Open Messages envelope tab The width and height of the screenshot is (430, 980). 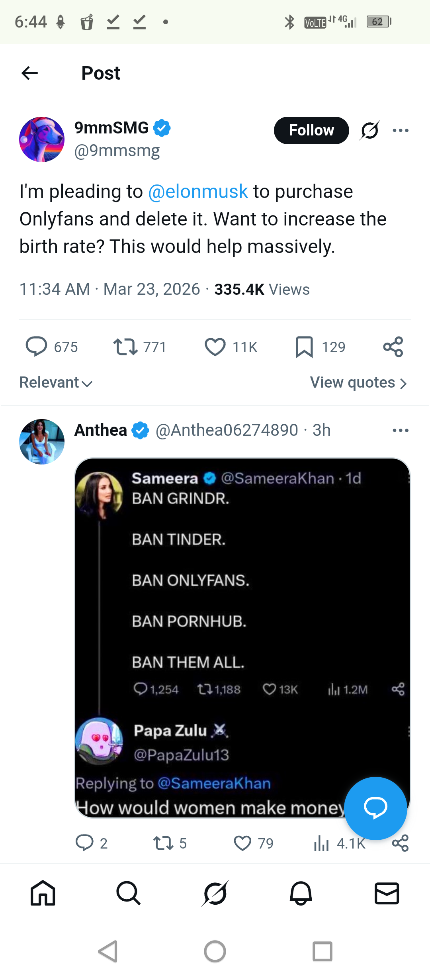pyautogui.click(x=387, y=893)
